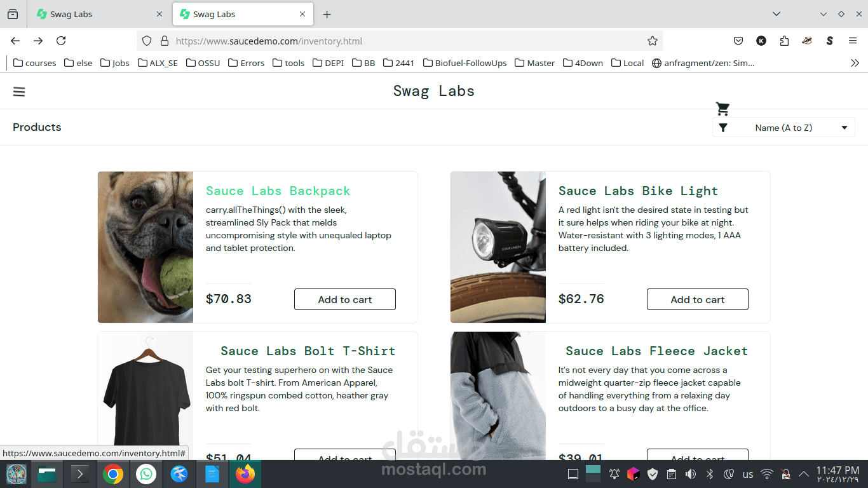Open the Sauce Labs Bike Light title

[x=638, y=191]
